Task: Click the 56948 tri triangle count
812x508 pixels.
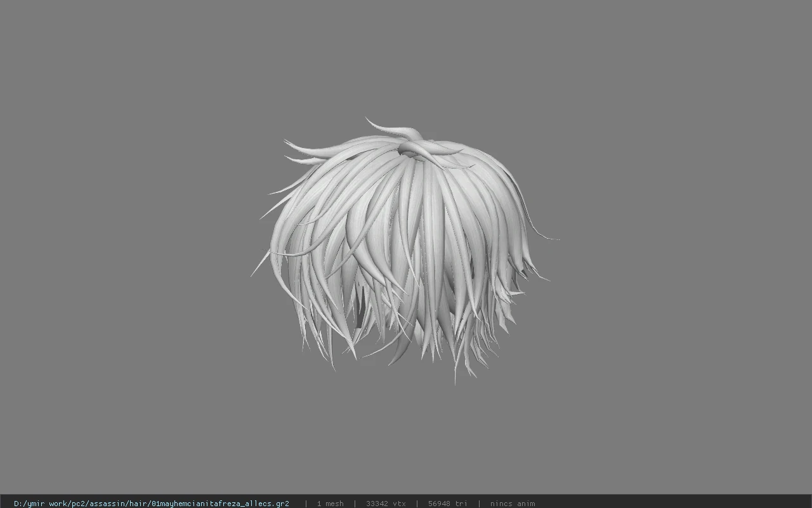Action: [x=447, y=504]
